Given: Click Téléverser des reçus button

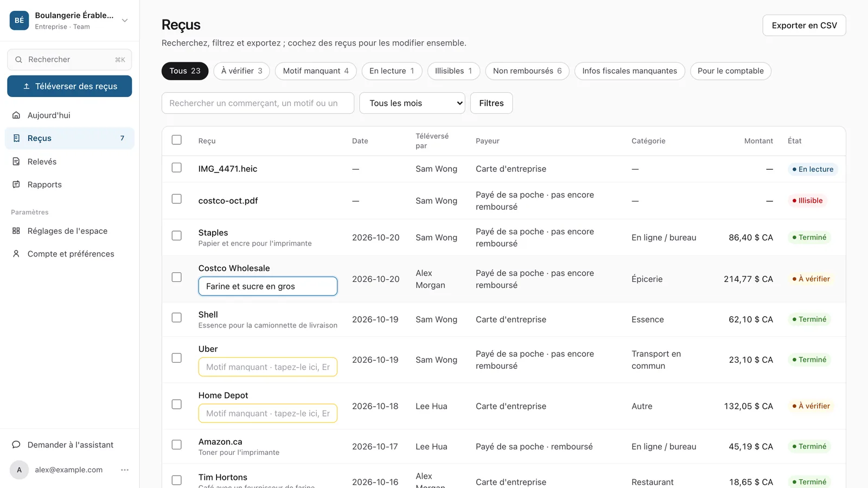Looking at the screenshot, I should [69, 86].
